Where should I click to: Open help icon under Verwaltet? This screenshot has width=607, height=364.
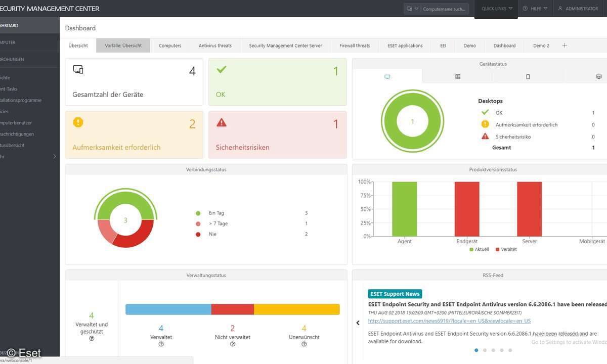point(161,344)
